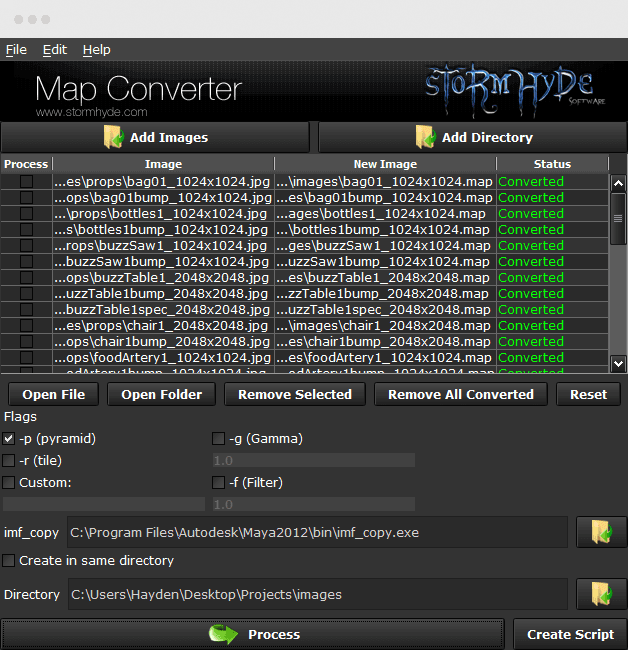The height and width of the screenshot is (650, 628).
Task: Sort by the Status column header
Action: coord(552,164)
